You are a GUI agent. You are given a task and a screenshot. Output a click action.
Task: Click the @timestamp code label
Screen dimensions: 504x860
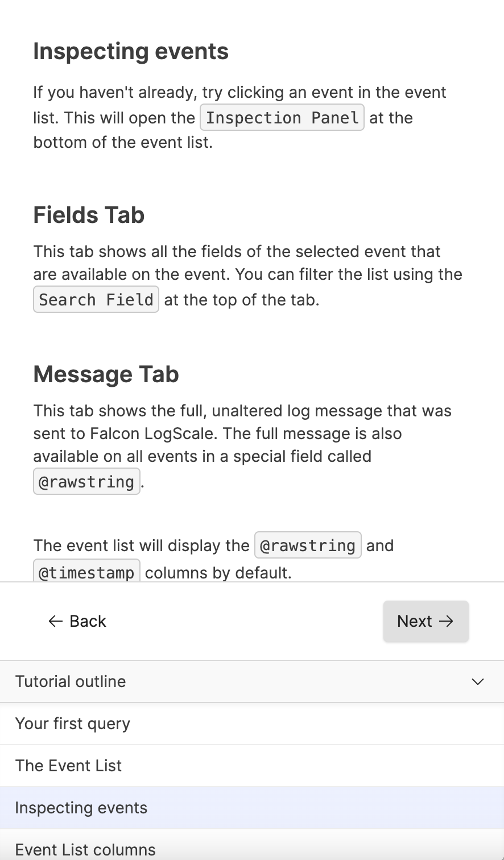click(x=86, y=572)
